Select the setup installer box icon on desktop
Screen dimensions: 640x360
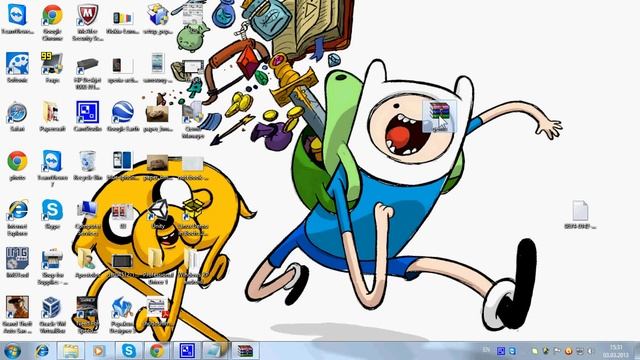pos(158,15)
